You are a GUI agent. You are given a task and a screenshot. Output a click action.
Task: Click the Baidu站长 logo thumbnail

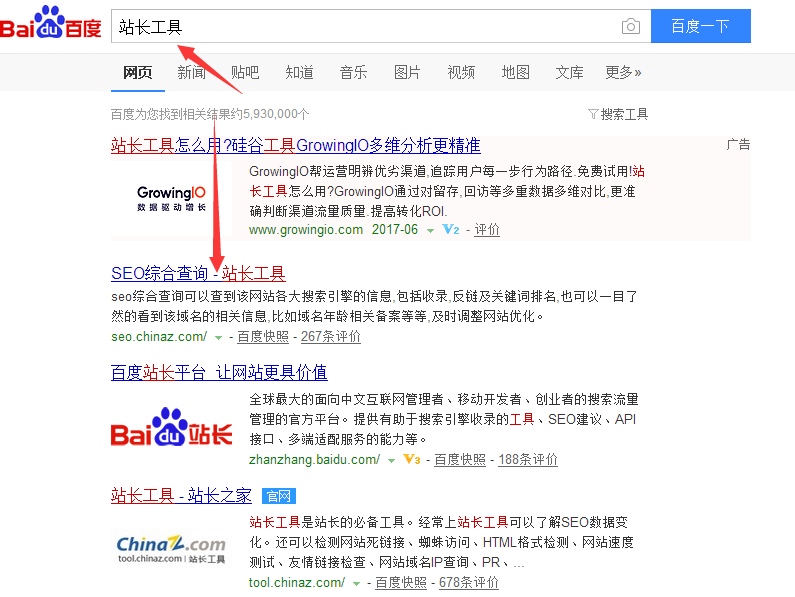click(x=171, y=427)
